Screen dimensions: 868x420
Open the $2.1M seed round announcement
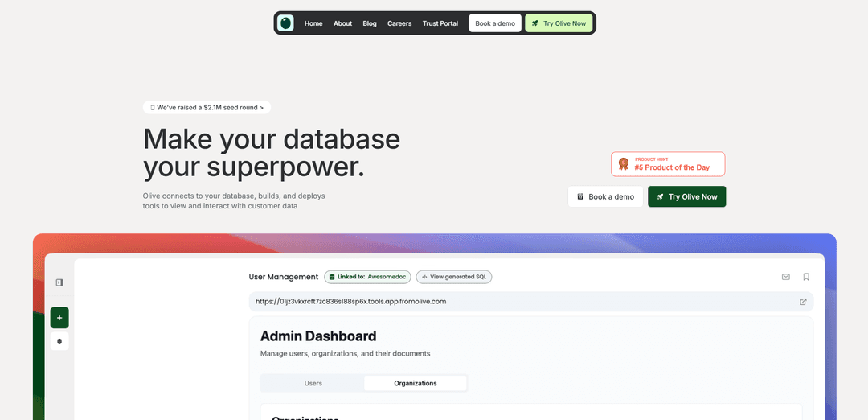tap(207, 108)
